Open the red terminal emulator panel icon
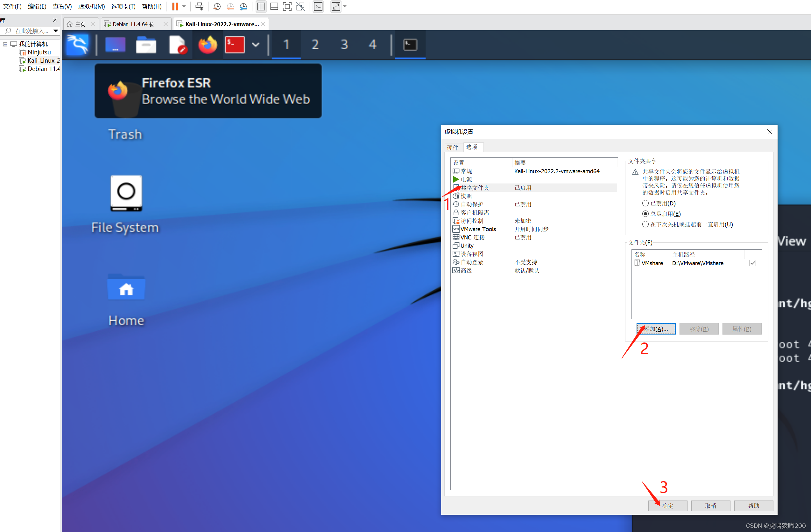811x532 pixels. pyautogui.click(x=235, y=45)
